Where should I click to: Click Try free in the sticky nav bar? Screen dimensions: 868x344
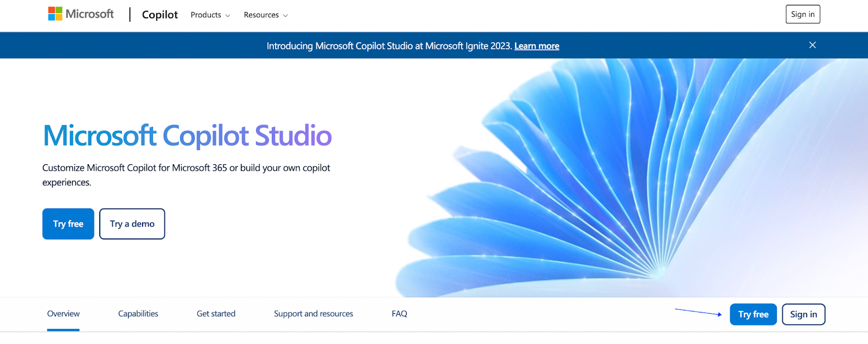pyautogui.click(x=753, y=314)
